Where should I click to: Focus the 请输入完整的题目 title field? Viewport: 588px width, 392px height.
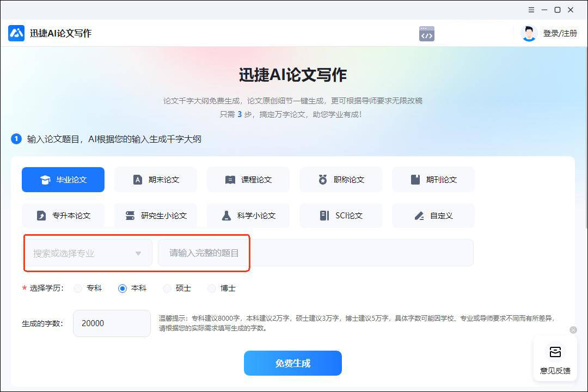pos(316,253)
